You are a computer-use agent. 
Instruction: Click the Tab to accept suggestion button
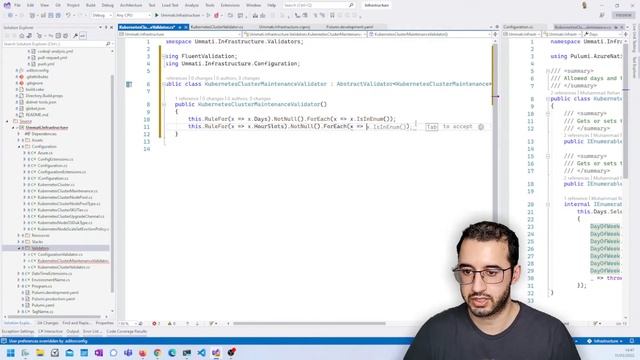click(x=431, y=127)
